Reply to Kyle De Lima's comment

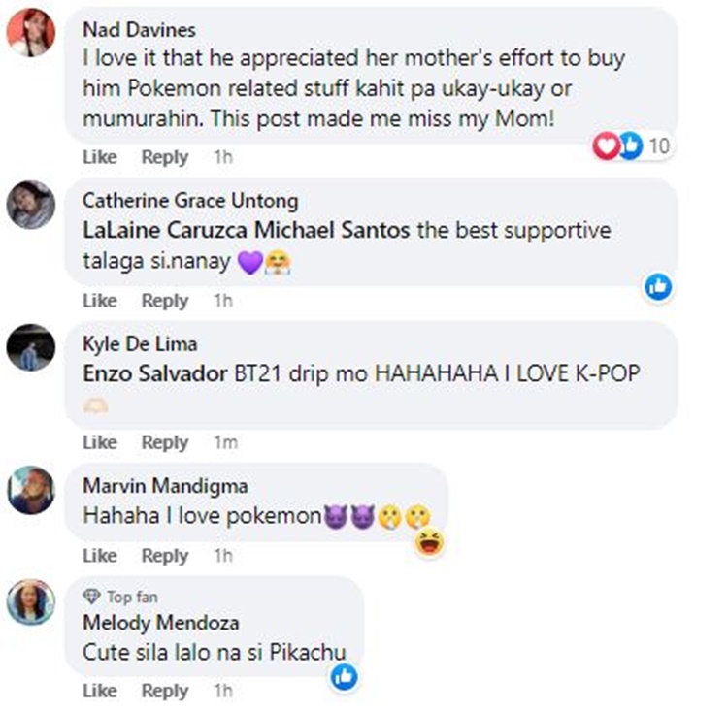click(x=164, y=442)
